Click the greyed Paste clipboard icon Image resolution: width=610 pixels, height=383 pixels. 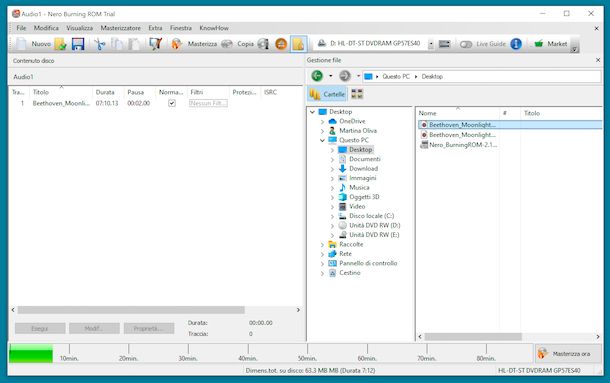tap(134, 44)
